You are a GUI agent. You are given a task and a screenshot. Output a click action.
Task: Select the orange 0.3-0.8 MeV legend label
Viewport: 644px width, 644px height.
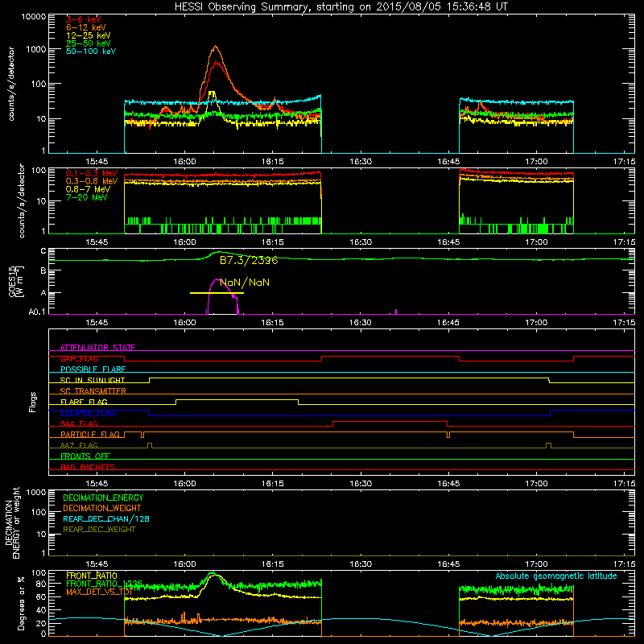(92, 182)
